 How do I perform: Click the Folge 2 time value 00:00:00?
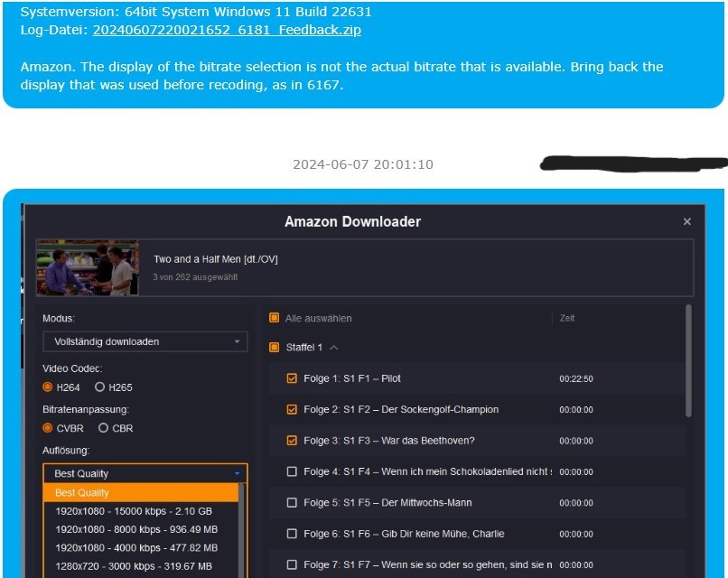click(x=576, y=410)
